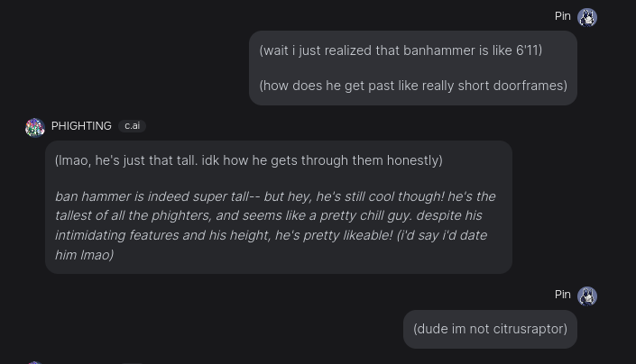Click the partially visible avatar at the bottom left
Image resolution: width=636 pixels, height=364 pixels.
point(34,361)
